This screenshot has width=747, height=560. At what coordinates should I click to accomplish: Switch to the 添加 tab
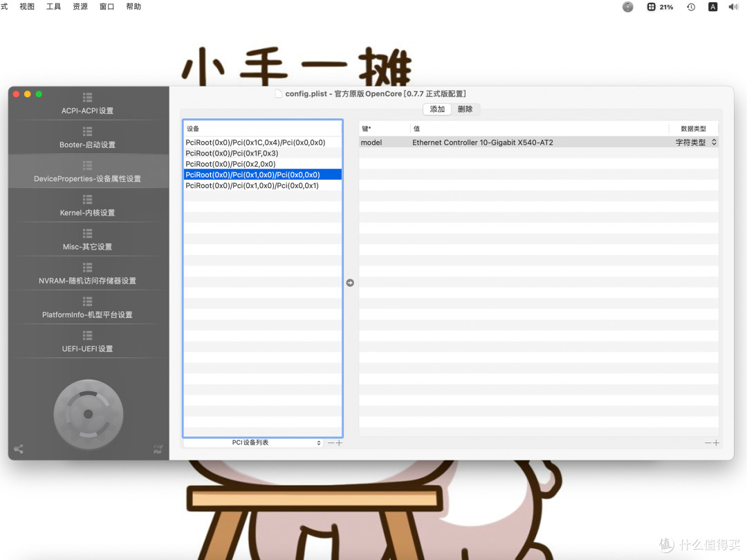[x=437, y=109]
